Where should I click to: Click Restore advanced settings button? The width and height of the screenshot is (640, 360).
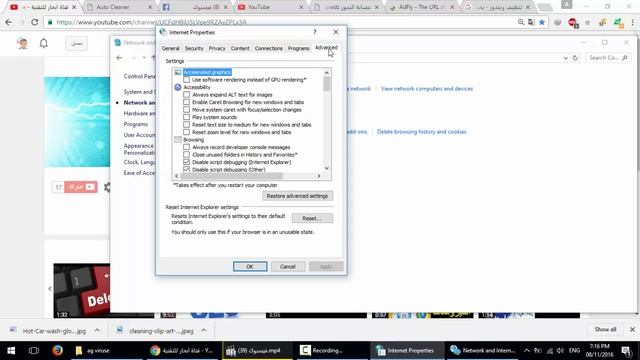tap(297, 196)
